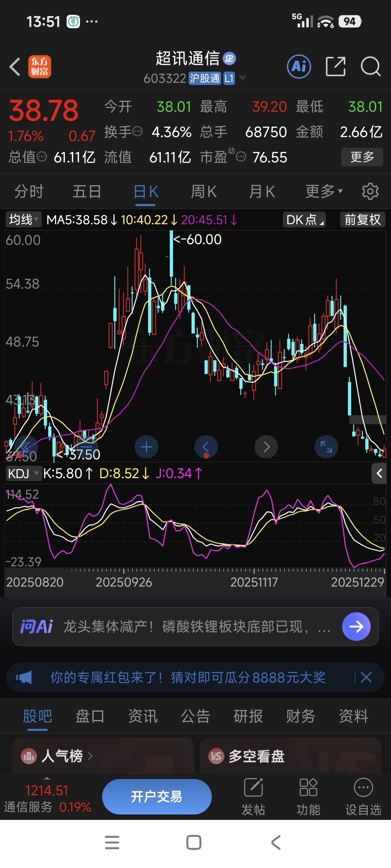Switch to the 五日 chart tab

tap(87, 191)
